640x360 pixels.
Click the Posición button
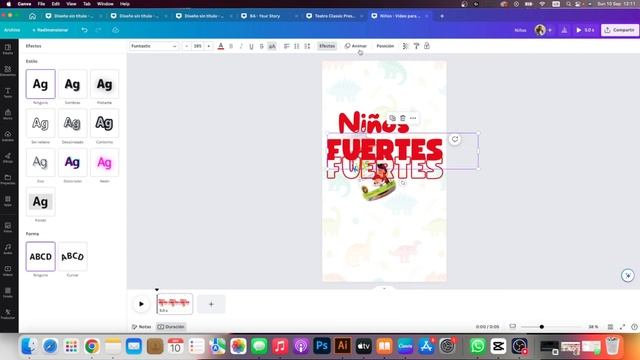coord(385,46)
